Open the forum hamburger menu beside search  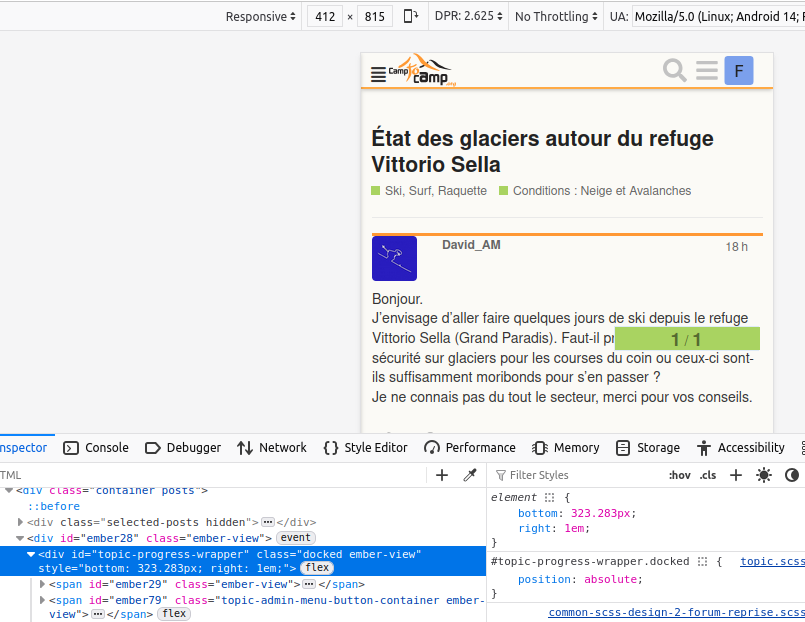tap(707, 70)
